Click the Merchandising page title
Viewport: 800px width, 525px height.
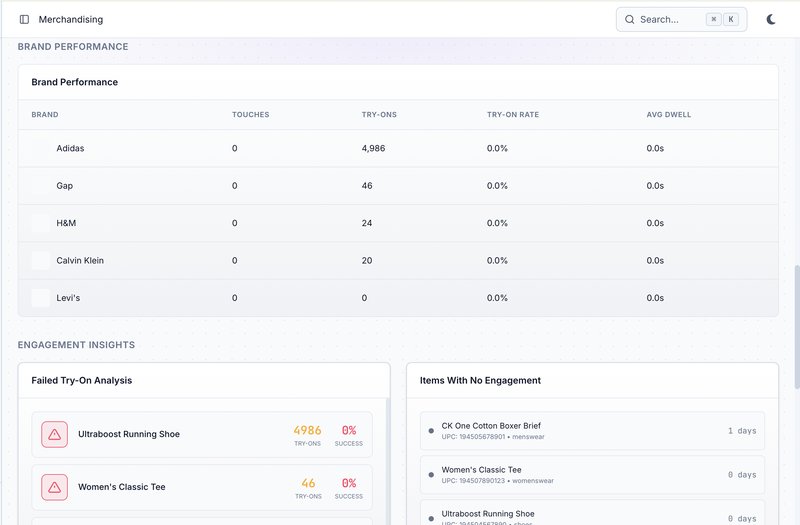pos(71,19)
